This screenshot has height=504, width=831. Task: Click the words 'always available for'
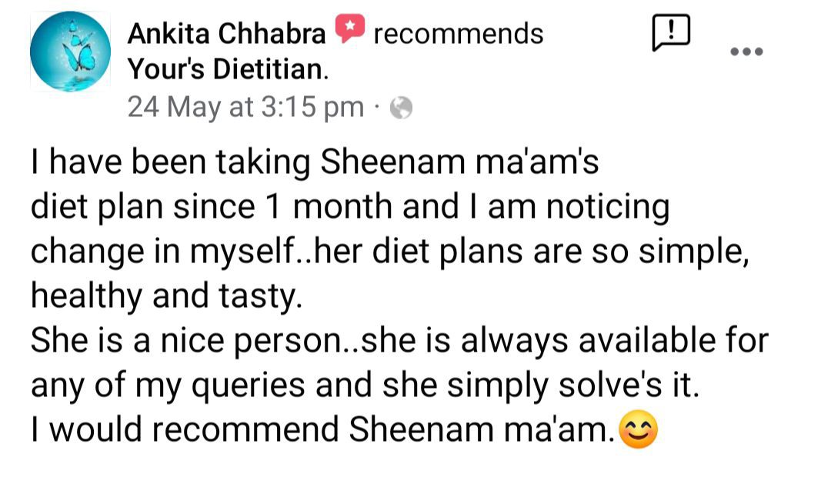point(615,341)
